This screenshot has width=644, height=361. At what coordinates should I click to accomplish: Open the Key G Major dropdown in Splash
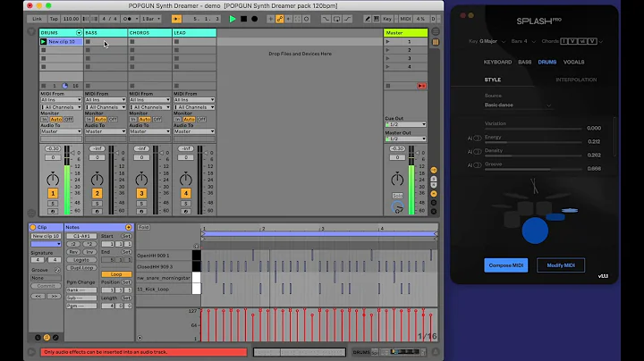click(487, 41)
